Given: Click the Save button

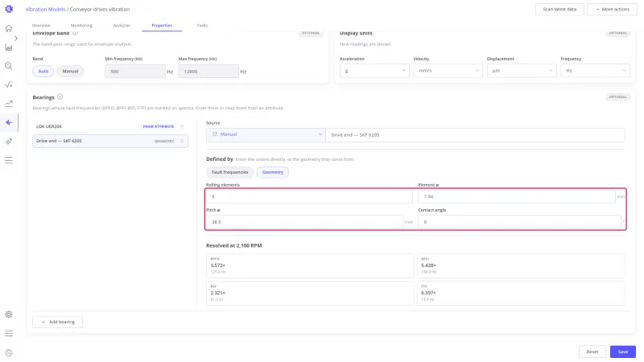Looking at the screenshot, I should point(622,352).
